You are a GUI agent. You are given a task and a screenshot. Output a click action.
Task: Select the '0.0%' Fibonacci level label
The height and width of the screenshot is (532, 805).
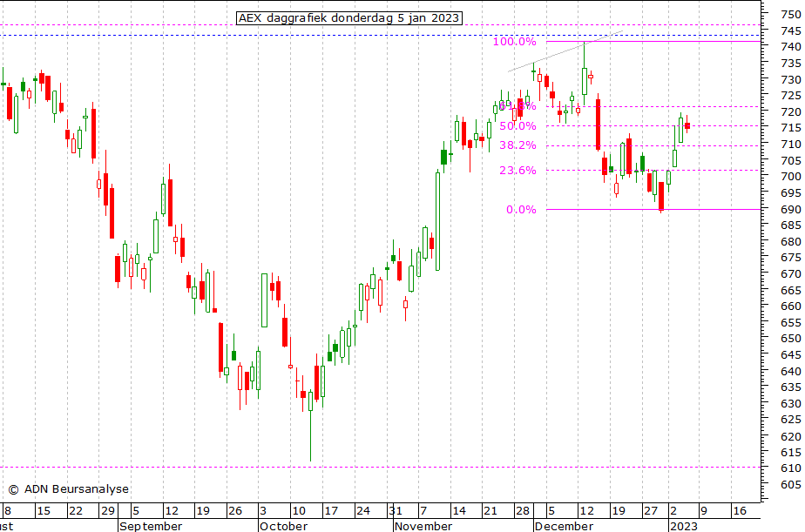[x=521, y=209]
